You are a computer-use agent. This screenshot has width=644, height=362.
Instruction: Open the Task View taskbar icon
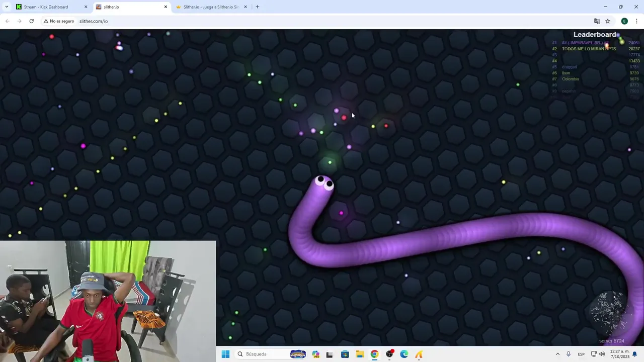coord(330,354)
